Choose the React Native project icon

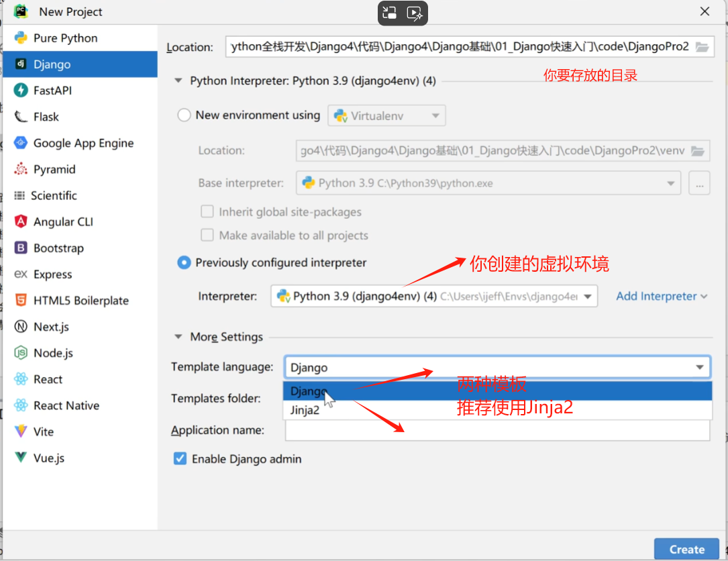(x=21, y=405)
